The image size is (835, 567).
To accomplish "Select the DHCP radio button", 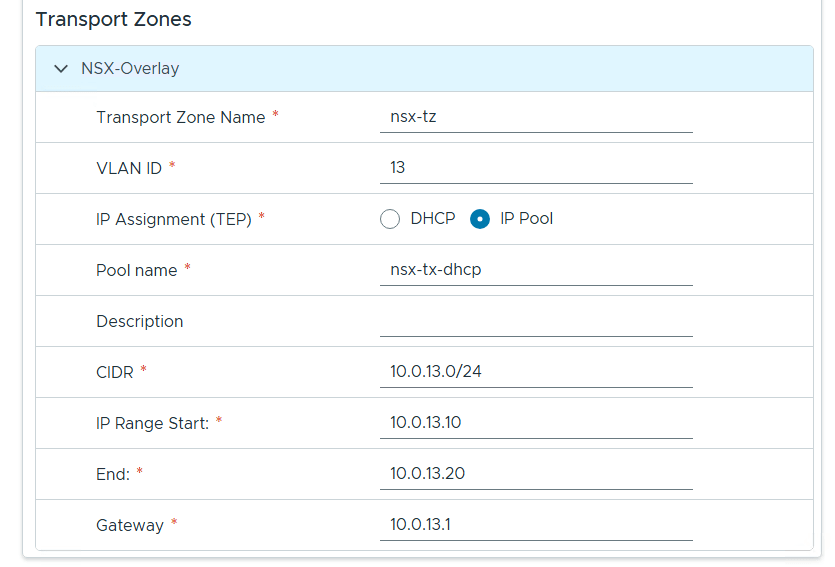I will pos(390,219).
